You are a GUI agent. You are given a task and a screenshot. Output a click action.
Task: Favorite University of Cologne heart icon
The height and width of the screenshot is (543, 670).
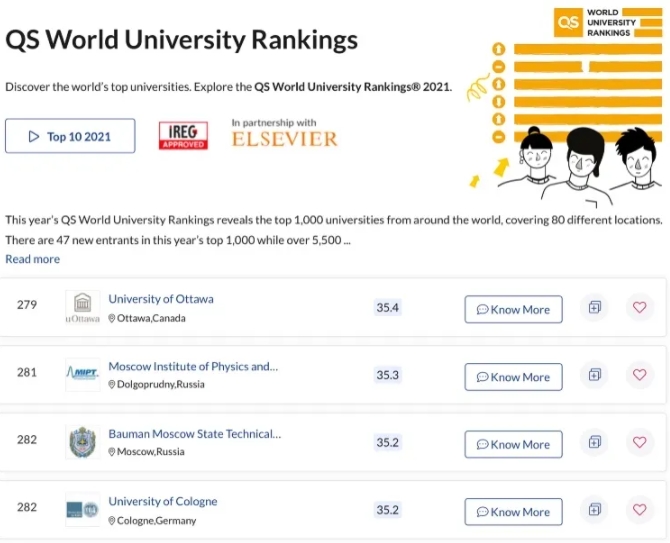[x=639, y=510]
